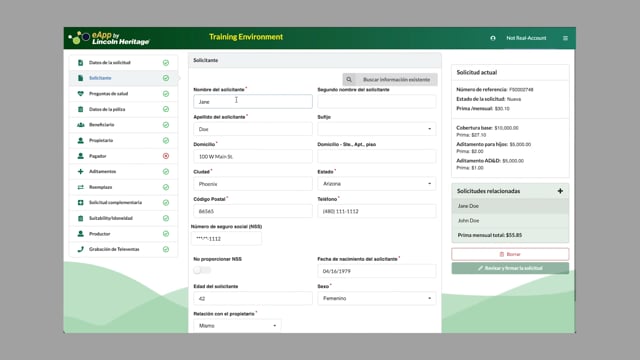Click the green check status for Reemplazo
The image size is (640, 360).
point(166,187)
